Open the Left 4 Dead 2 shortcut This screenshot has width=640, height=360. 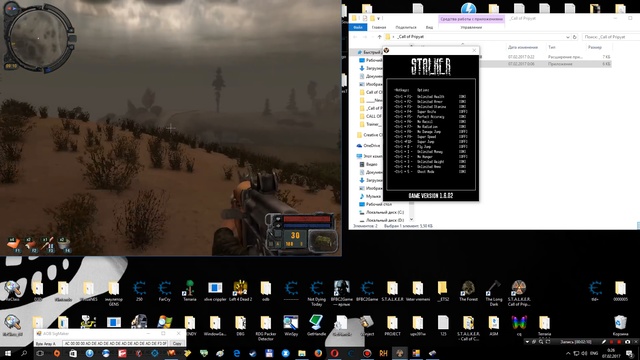[x=240, y=290]
